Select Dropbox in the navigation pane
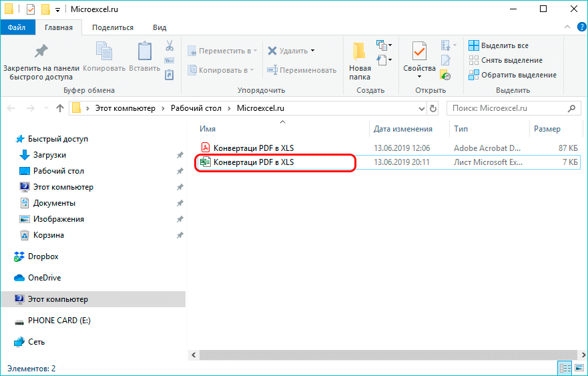The image size is (588, 376). [x=43, y=256]
